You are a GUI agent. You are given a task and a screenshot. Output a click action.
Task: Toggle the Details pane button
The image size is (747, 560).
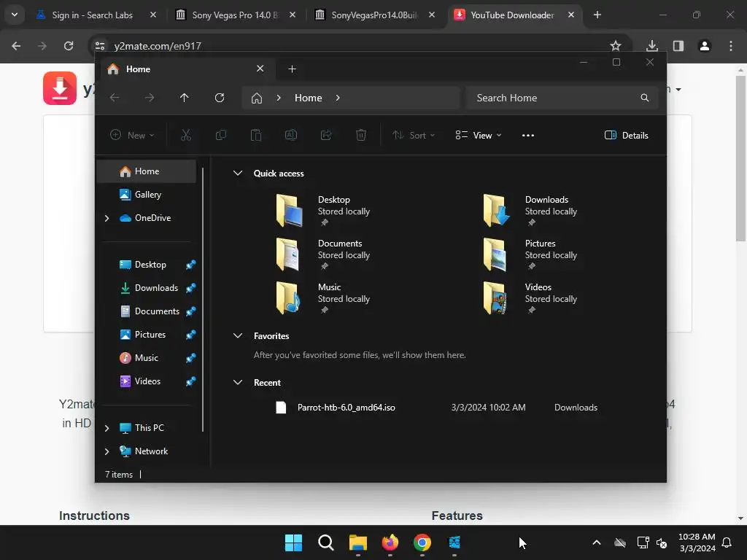626,135
